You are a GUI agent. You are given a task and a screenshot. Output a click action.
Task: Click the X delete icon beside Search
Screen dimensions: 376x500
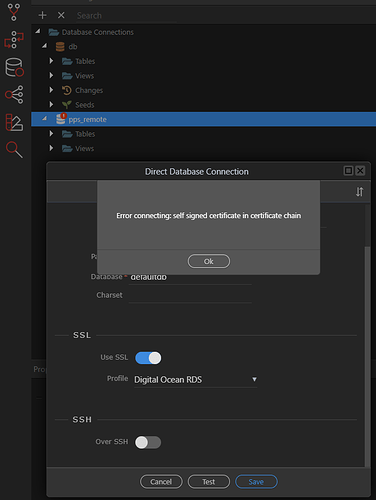(61, 15)
